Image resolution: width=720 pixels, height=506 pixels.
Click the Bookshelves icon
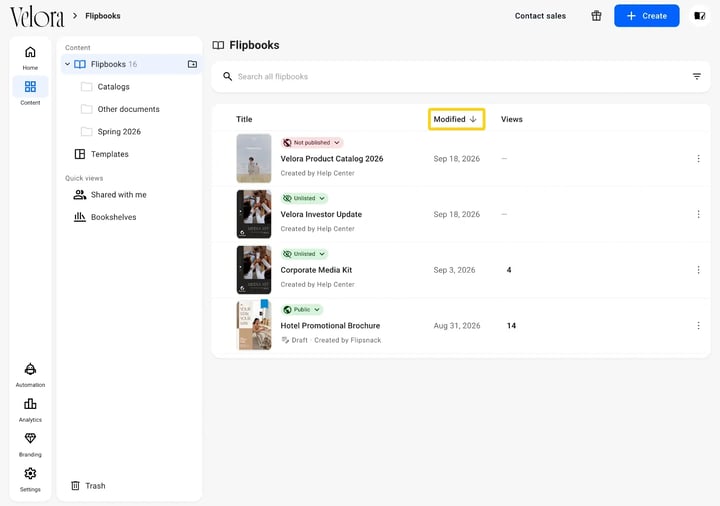click(x=80, y=217)
